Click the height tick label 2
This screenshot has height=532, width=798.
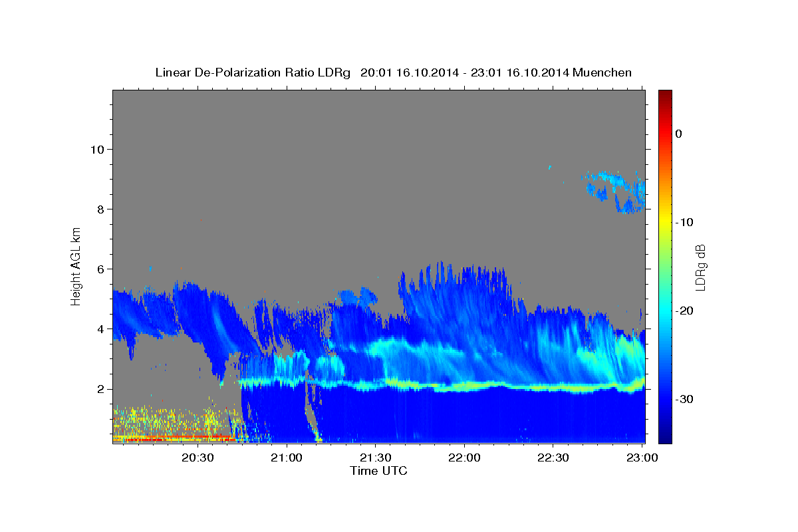pos(100,389)
